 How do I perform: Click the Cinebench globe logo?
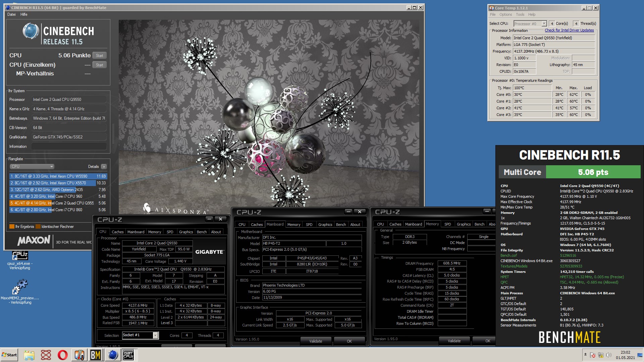[31, 32]
